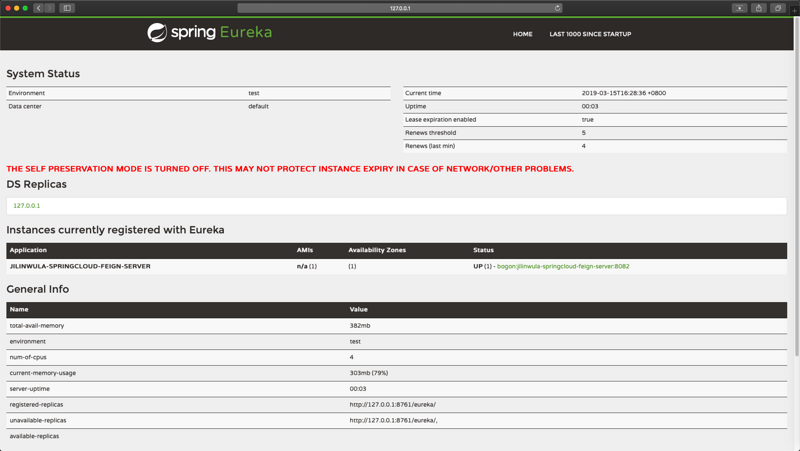Click the Value column header in General Info
The image size is (800, 451).
[x=358, y=310]
